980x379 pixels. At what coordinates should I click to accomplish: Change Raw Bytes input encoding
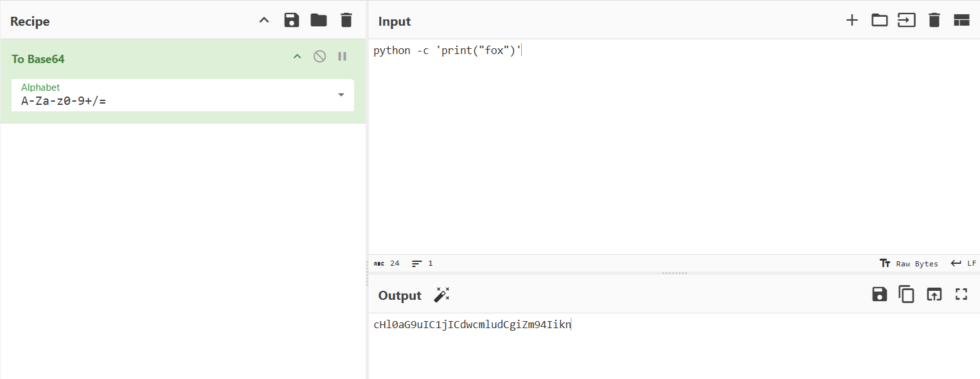909,264
